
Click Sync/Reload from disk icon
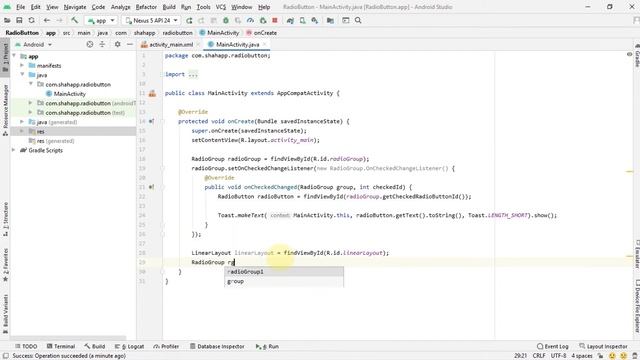pyautogui.click(x=31, y=20)
